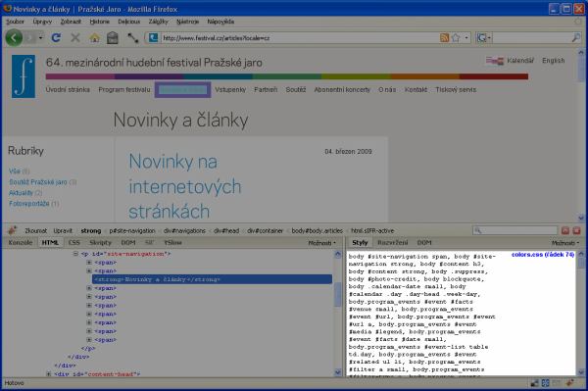Click the site identity icon in address bar
Viewport: 588px width, 391px height.
[x=153, y=37]
